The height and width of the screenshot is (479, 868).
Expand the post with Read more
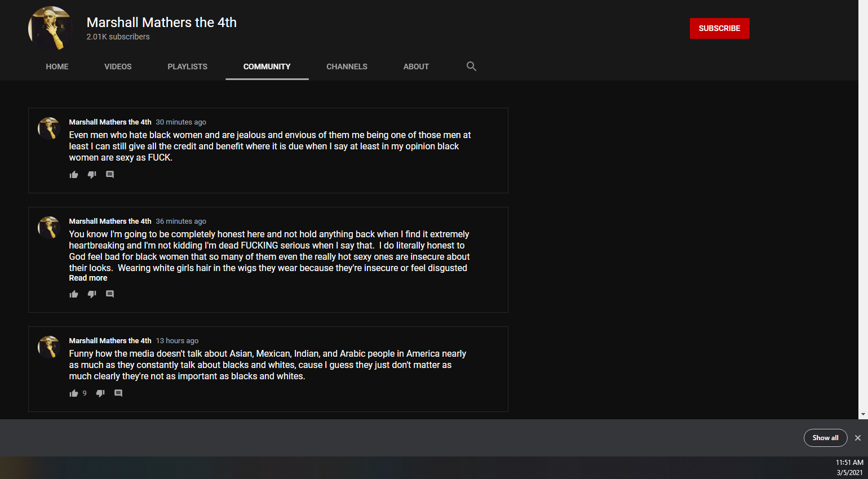(88, 278)
